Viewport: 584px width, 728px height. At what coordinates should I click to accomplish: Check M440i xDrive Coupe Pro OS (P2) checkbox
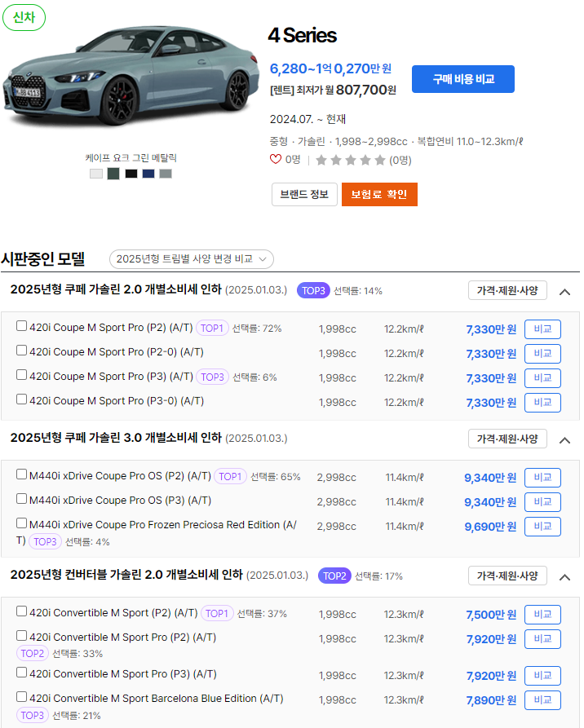point(21,474)
